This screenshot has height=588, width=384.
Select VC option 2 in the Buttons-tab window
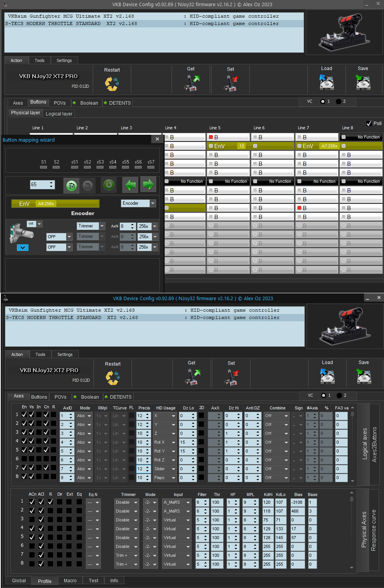point(339,102)
